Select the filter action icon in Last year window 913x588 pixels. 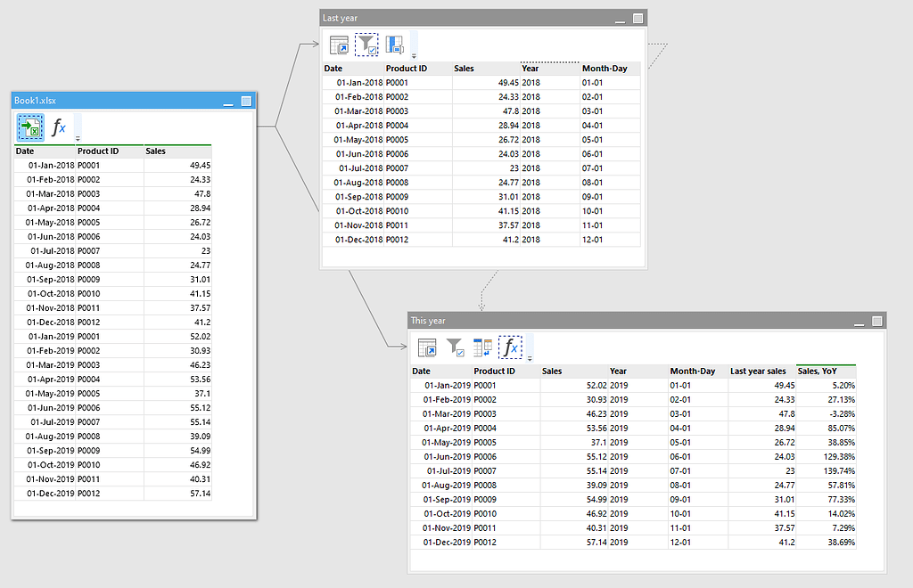point(366,45)
